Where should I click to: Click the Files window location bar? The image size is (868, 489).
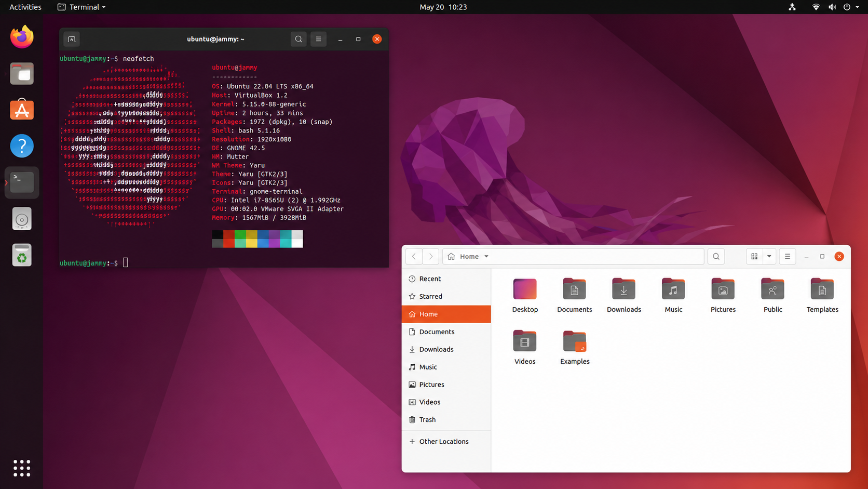573,256
